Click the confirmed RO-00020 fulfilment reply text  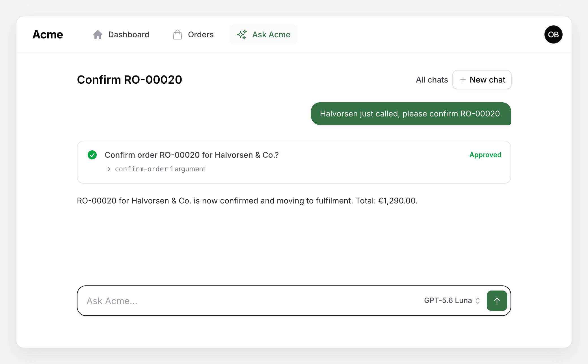pos(247,201)
